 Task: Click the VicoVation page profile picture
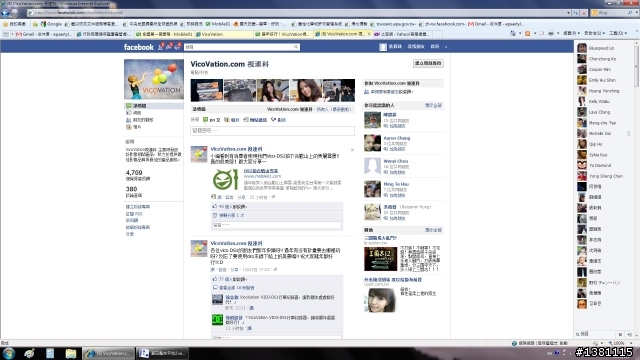coord(154,79)
